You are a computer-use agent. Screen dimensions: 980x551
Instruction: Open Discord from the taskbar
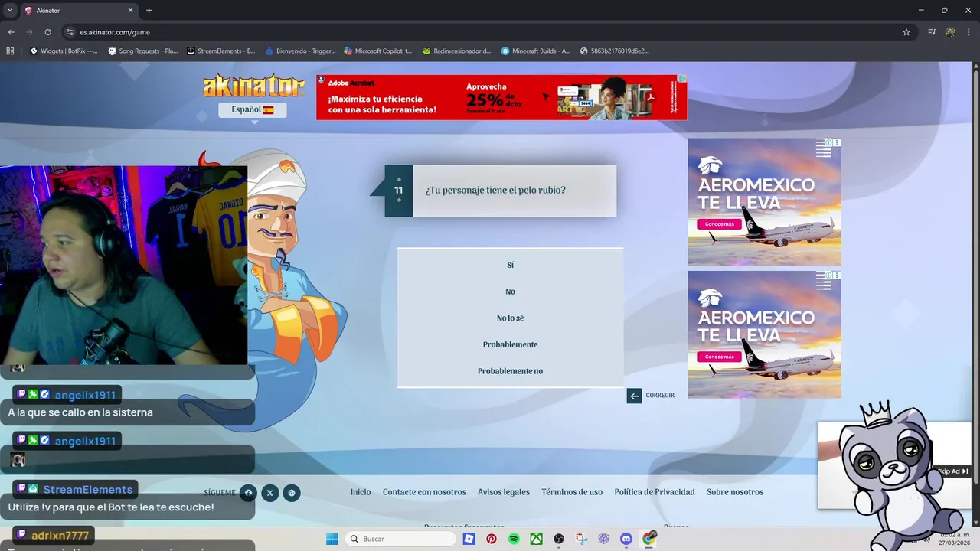coord(626,539)
